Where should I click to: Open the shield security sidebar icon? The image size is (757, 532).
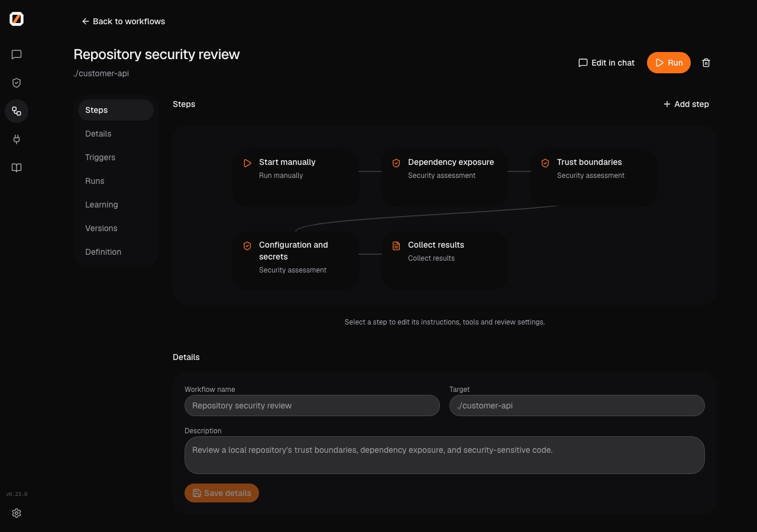17,83
